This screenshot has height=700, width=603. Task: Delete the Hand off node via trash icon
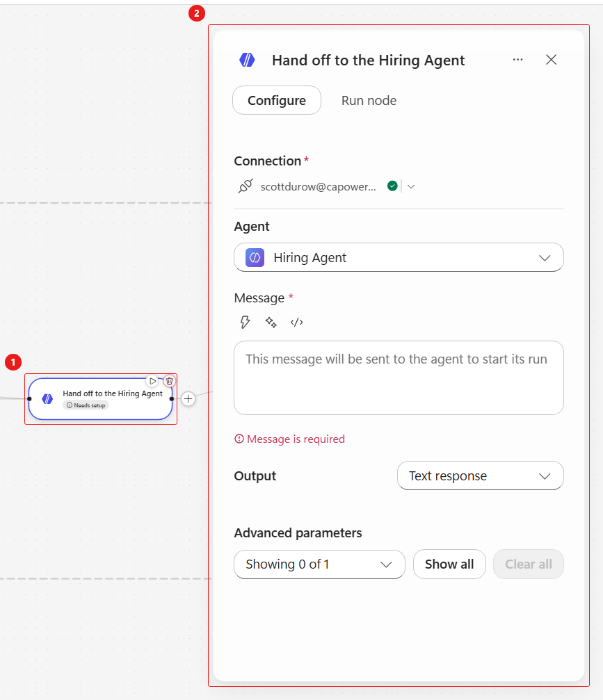click(x=169, y=381)
